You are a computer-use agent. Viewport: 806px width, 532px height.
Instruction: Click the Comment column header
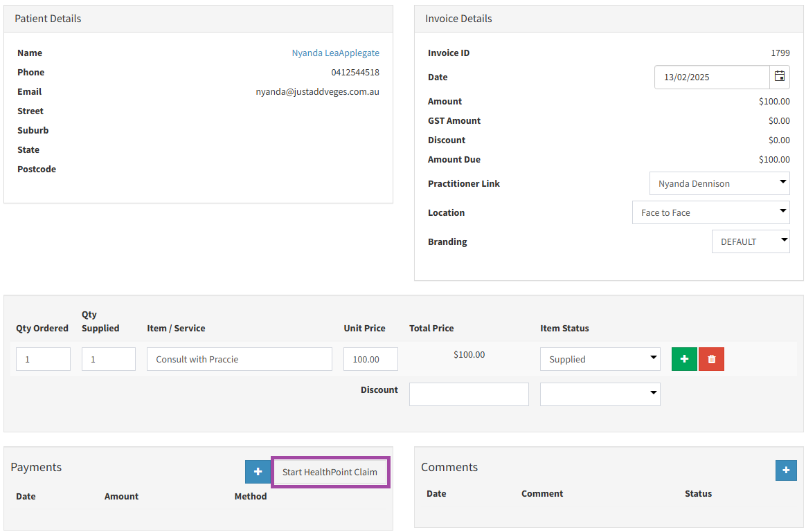[x=541, y=493]
